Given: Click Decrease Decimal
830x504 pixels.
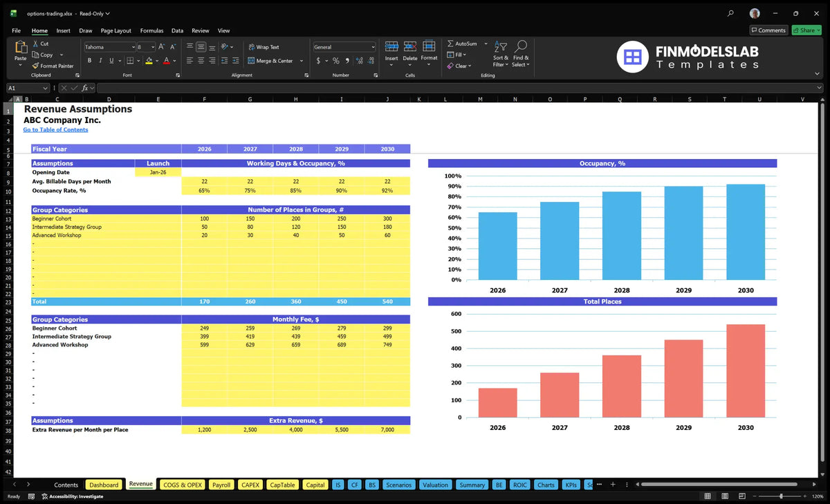Looking at the screenshot, I should point(370,61).
